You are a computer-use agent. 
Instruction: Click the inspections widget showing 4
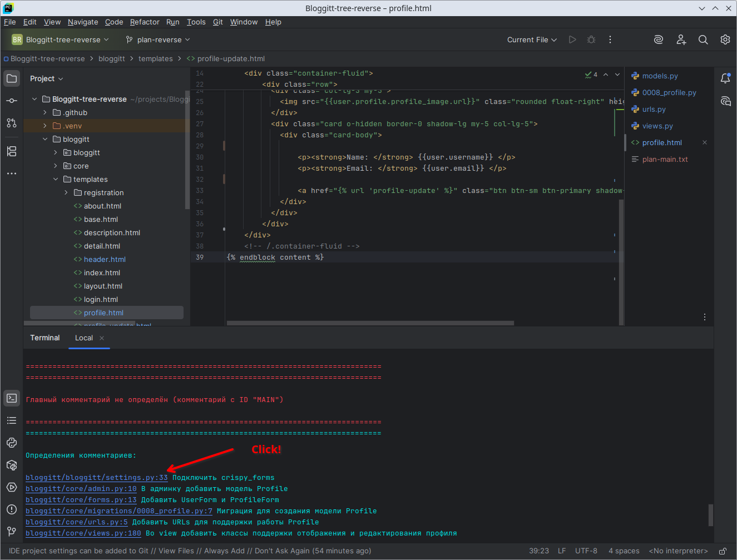[x=591, y=75]
